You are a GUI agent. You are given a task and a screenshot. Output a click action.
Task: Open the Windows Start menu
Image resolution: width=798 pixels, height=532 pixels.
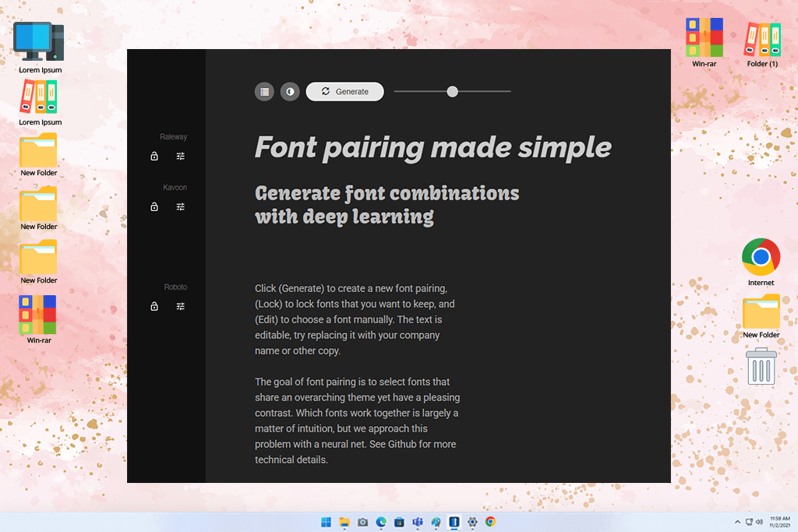(327, 522)
